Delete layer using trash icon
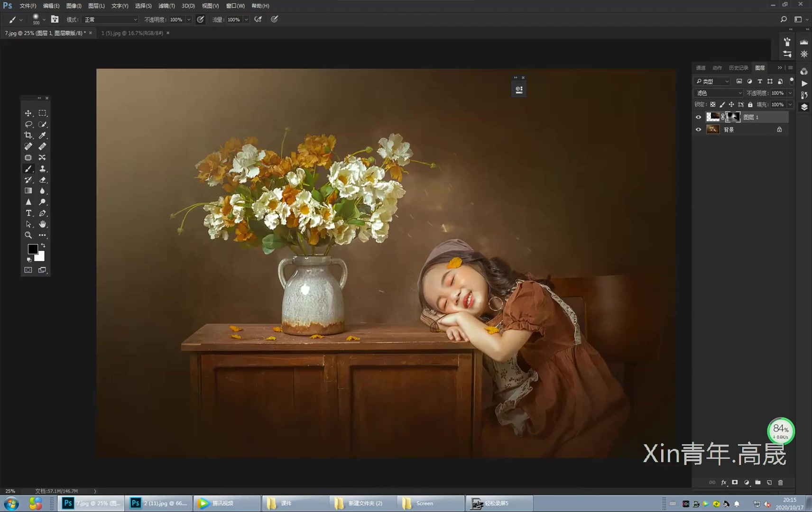Image resolution: width=812 pixels, height=512 pixels. [781, 482]
